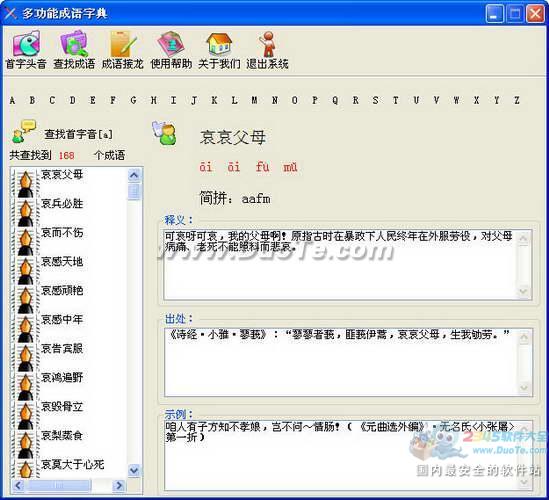Click the user icon next to idiom title

[165, 133]
